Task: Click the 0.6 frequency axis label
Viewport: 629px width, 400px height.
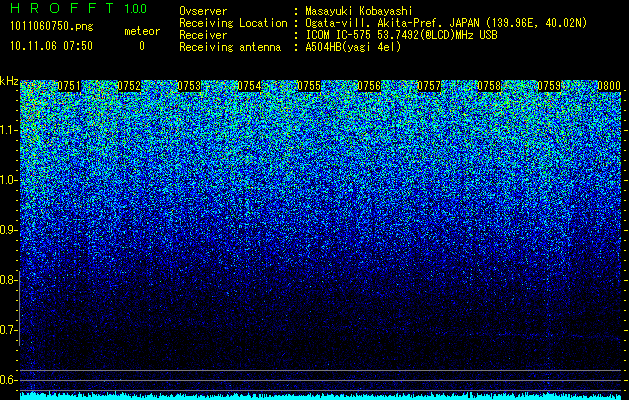Action: (x=9, y=380)
